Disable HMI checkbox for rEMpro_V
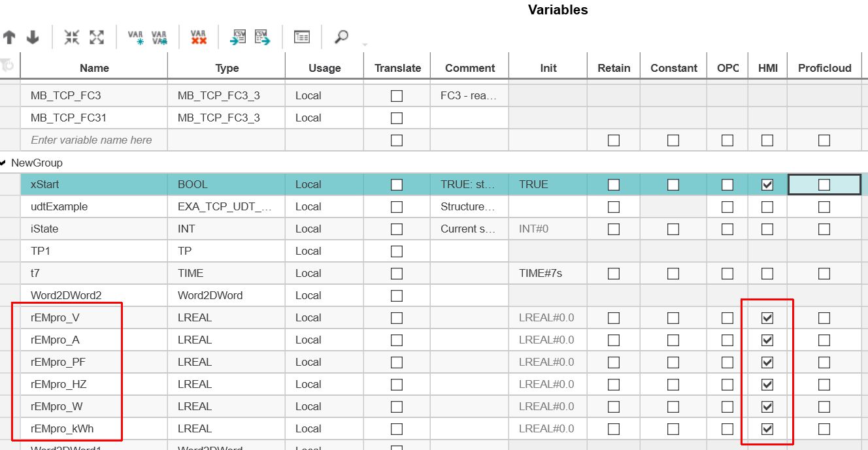868x450 pixels. [x=767, y=317]
